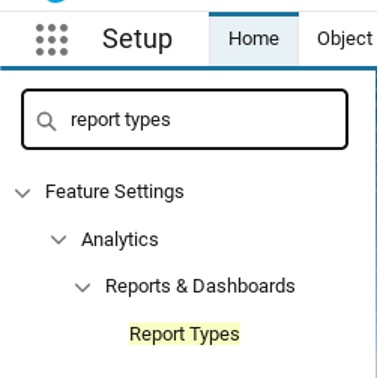The image size is (378, 378).
Task: Open the Object Manager tab
Action: pos(345,39)
